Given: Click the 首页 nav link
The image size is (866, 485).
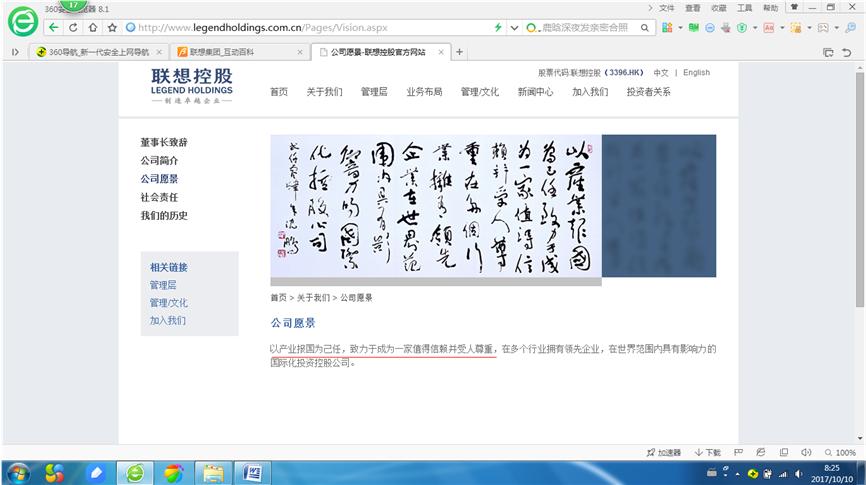Looking at the screenshot, I should click(x=279, y=92).
